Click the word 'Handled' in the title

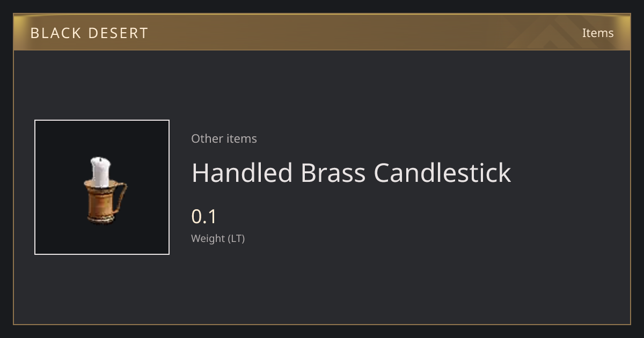click(242, 173)
